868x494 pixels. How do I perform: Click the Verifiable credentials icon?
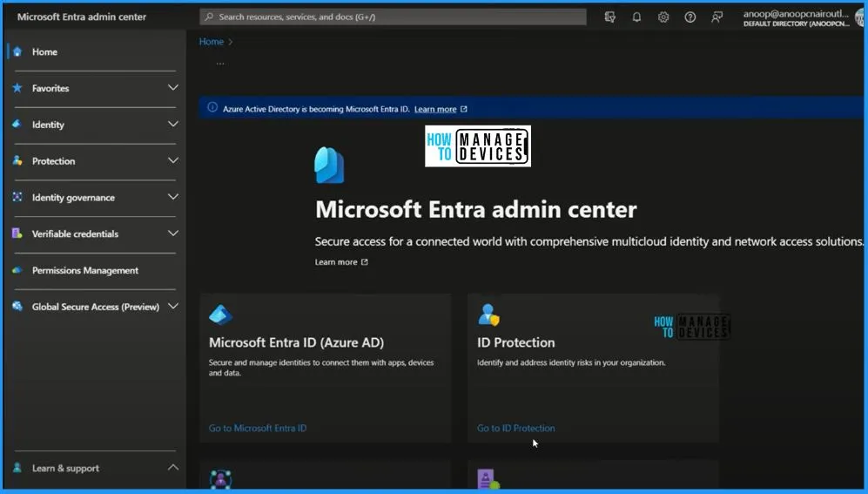point(17,233)
